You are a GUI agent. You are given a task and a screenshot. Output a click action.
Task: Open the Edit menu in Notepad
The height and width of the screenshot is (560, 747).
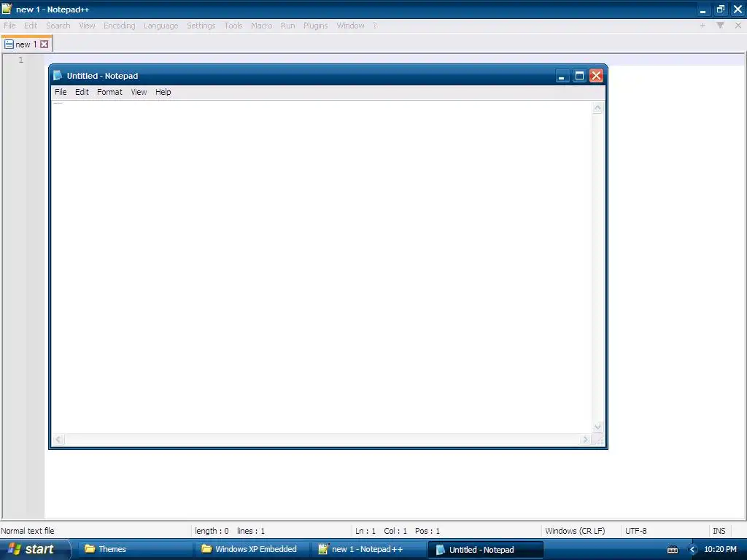82,92
